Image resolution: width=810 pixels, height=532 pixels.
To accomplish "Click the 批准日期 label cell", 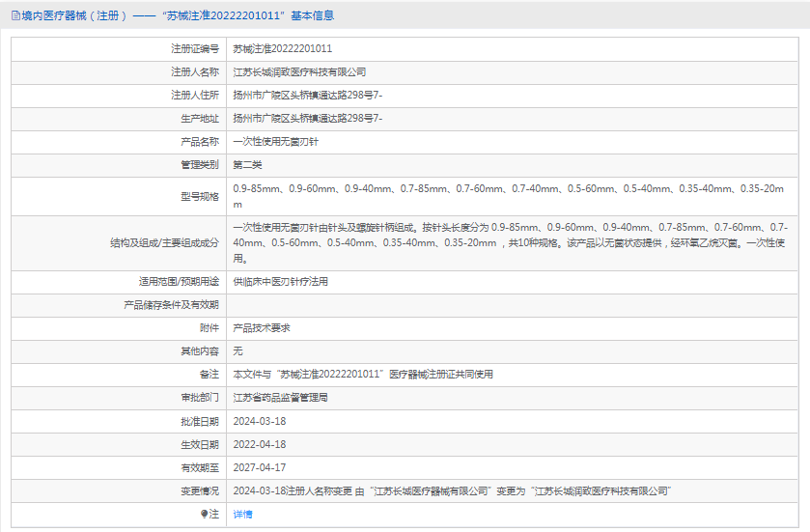I will tap(119, 422).
